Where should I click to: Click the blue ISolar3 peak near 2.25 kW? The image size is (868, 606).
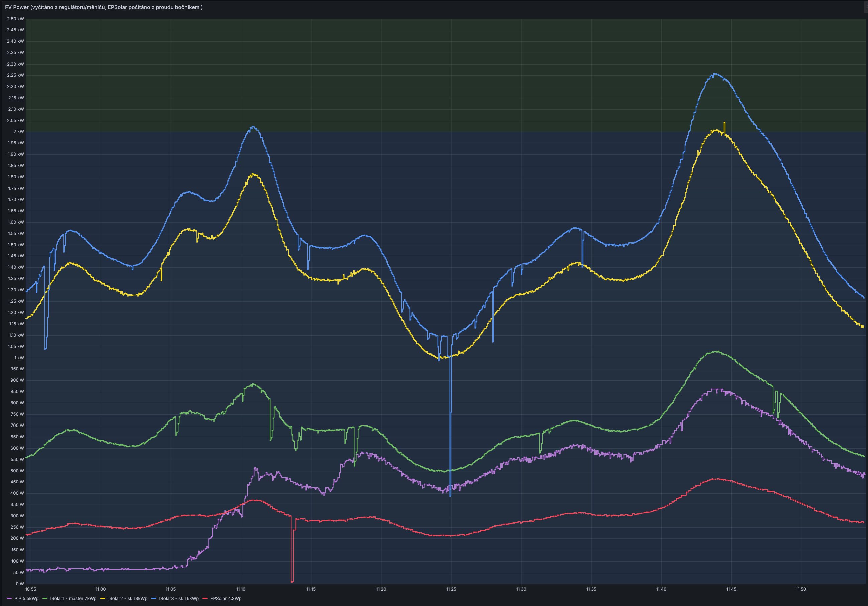point(714,74)
